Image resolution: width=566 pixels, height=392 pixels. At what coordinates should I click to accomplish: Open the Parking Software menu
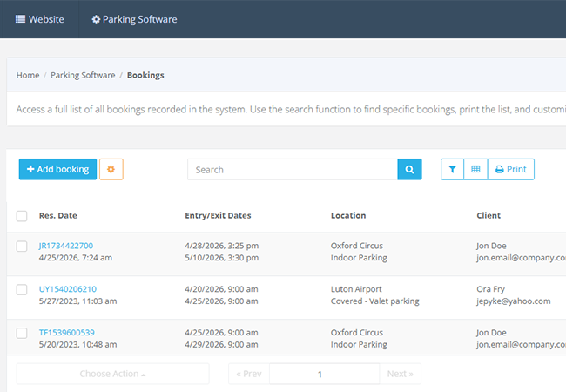[134, 19]
